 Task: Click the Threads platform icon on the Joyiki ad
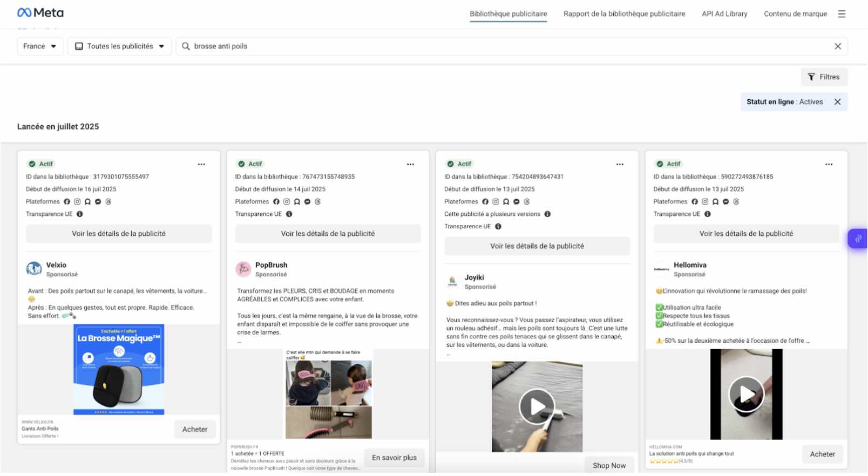pos(526,202)
